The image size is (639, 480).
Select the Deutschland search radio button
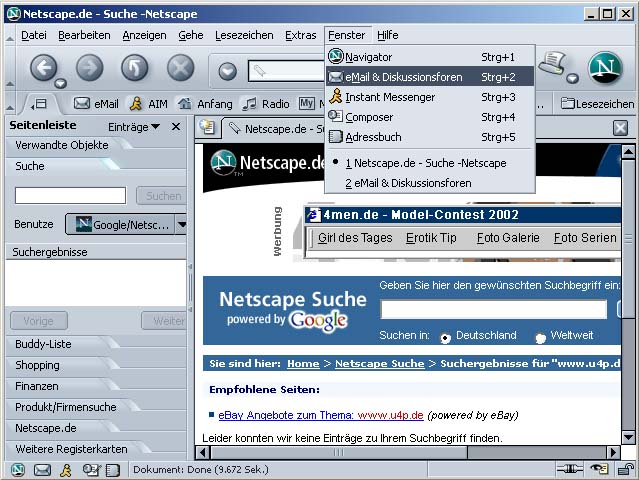coord(445,338)
